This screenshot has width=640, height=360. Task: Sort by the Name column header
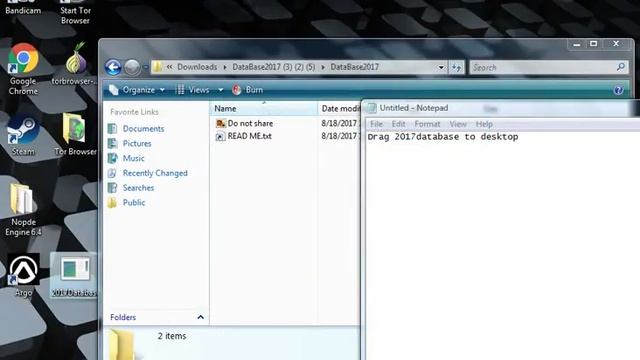[264, 109]
